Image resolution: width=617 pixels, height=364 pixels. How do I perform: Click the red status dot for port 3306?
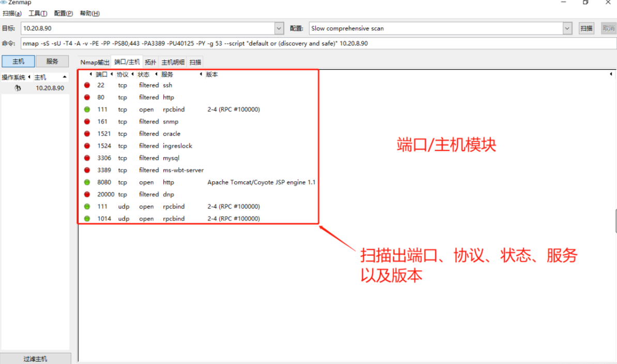[x=87, y=157]
